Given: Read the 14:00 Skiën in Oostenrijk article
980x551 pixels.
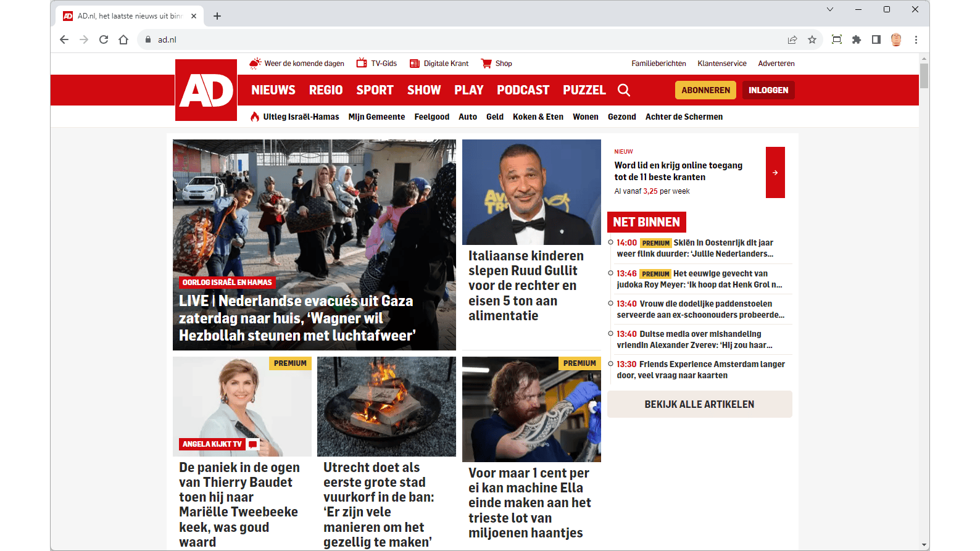Looking at the screenshot, I should click(700, 248).
